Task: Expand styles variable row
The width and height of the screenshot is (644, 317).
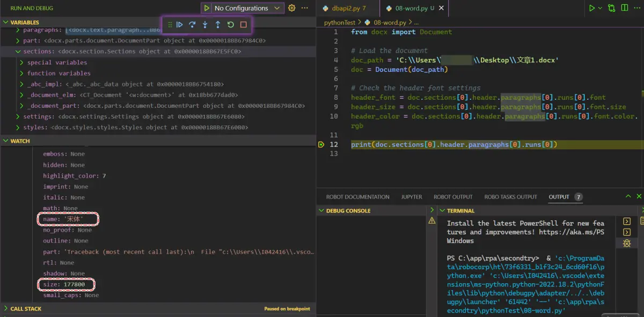Action: pos(18,127)
